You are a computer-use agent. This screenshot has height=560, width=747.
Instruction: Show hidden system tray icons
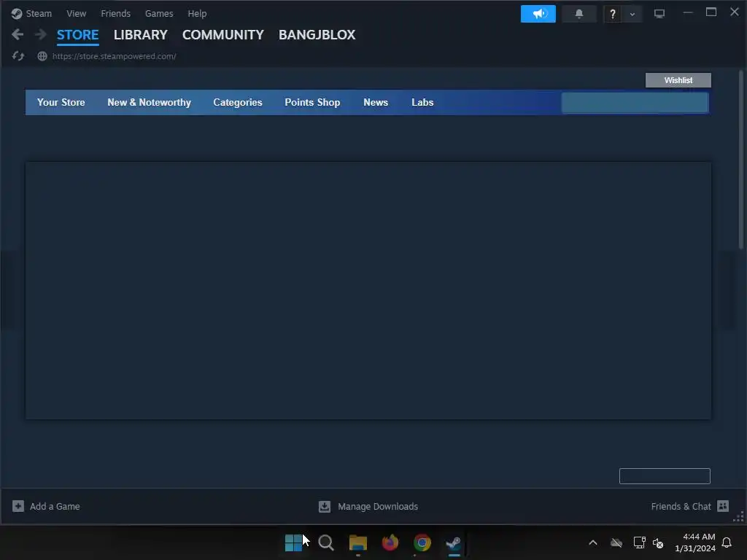pyautogui.click(x=593, y=542)
